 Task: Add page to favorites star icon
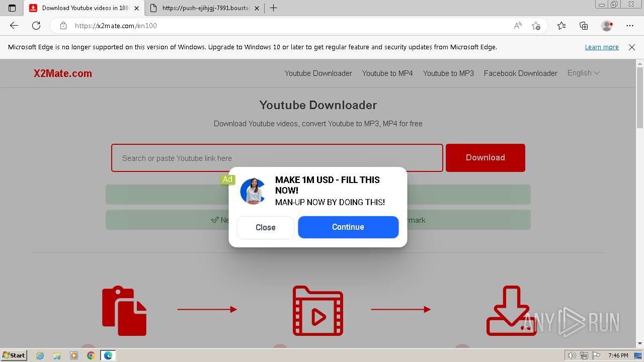pyautogui.click(x=536, y=26)
